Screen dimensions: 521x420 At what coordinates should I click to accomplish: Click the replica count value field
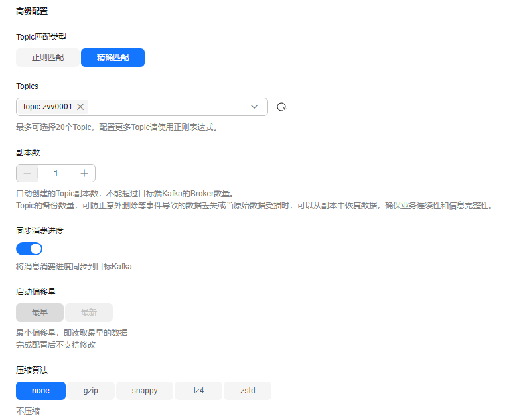[56, 173]
